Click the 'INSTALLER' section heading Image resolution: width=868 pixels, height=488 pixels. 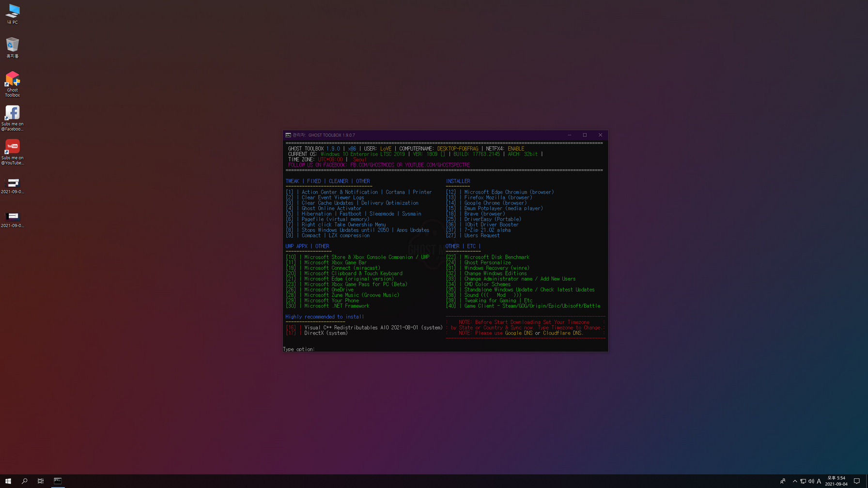pyautogui.click(x=458, y=181)
